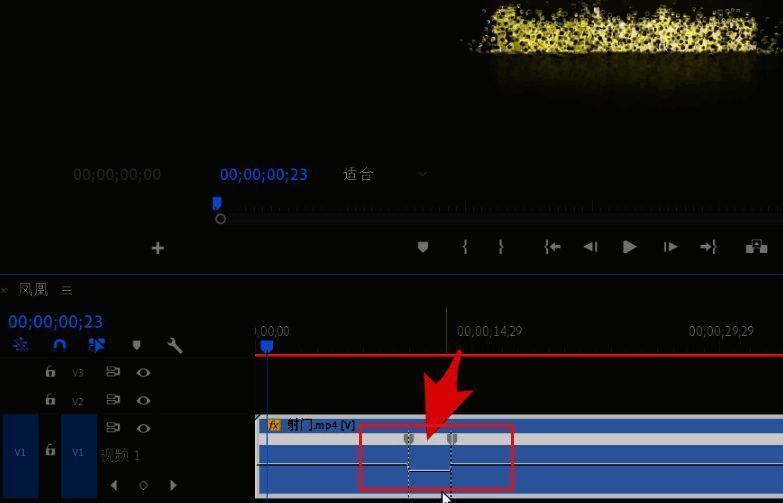This screenshot has height=503, width=783.
Task: Open timeline display settings wrench
Action: point(175,345)
